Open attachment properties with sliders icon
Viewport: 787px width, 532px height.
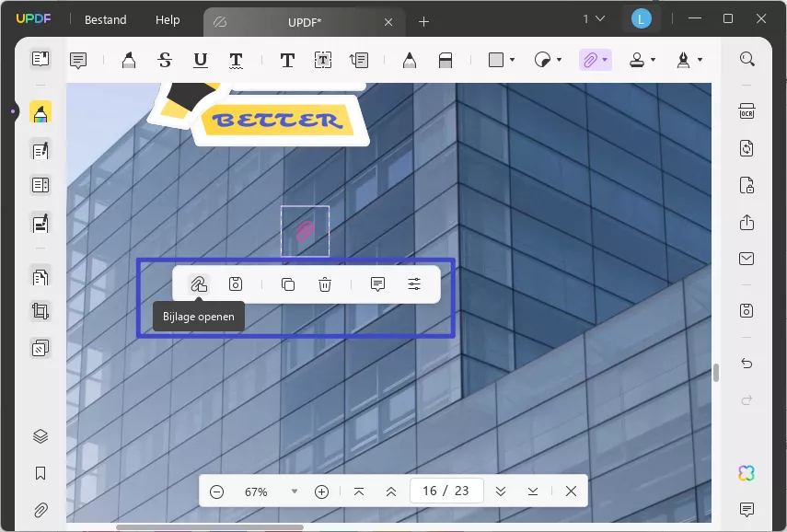click(x=413, y=283)
